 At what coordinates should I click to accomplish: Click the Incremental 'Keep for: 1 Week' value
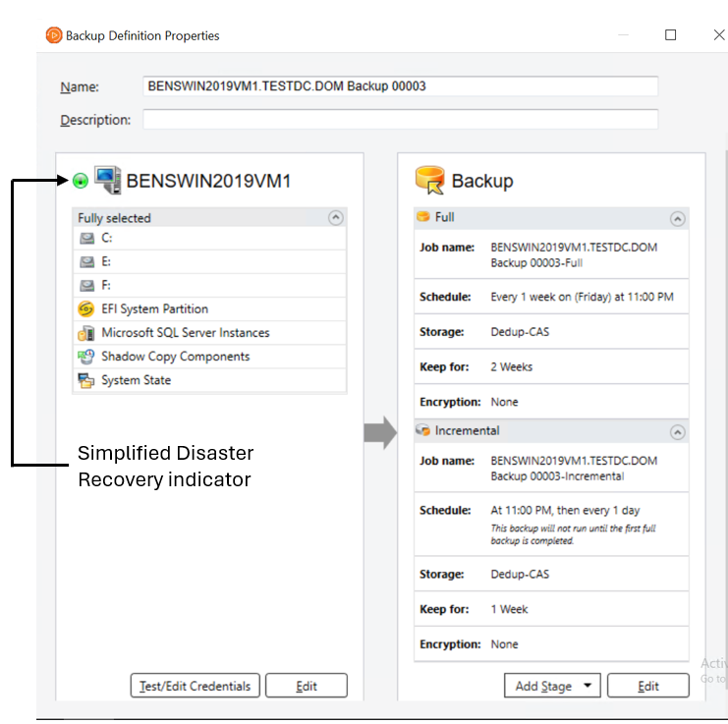click(509, 609)
